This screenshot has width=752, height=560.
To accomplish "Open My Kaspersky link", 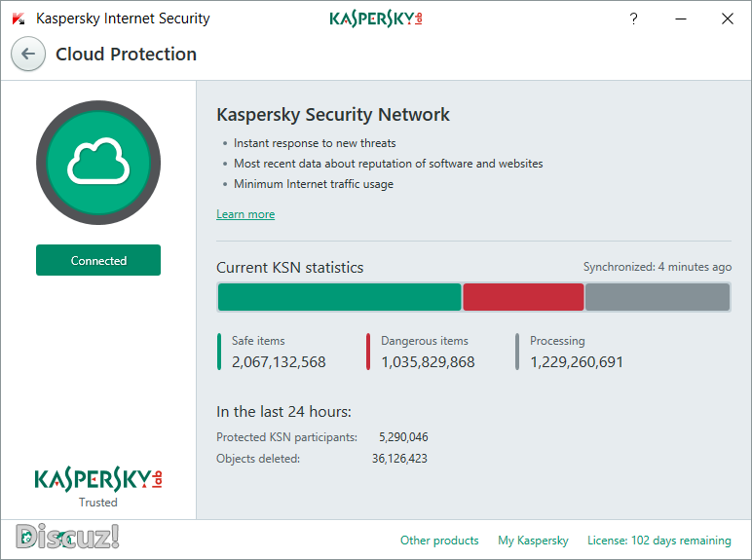I will tap(533, 541).
